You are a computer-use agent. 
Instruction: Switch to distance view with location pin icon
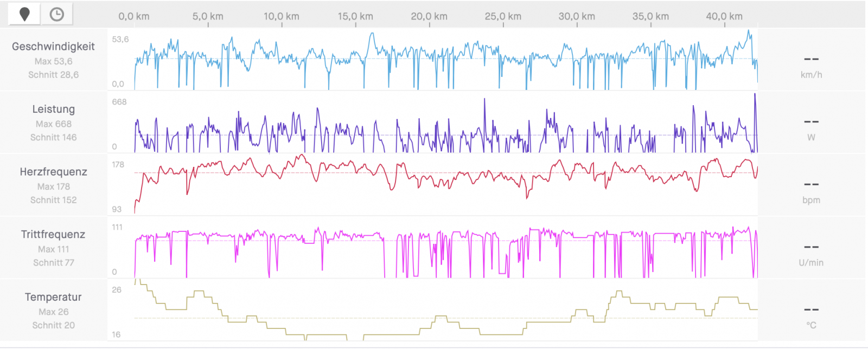click(24, 15)
